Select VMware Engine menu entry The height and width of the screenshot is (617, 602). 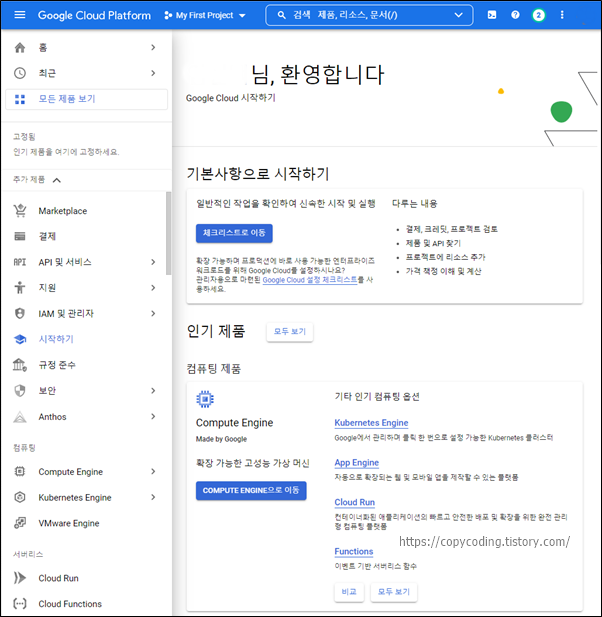(x=86, y=523)
